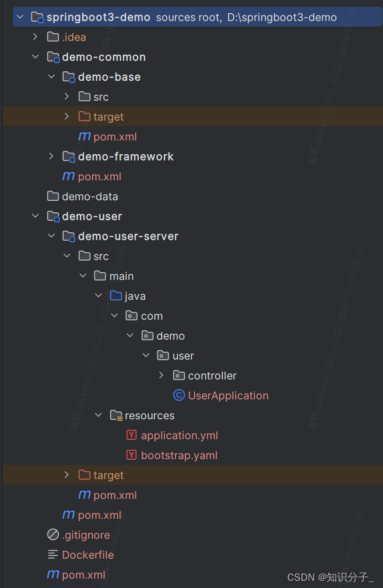Viewport: 383px width, 588px height.
Task: Click Maven icon of root pom.xml
Action: coord(53,574)
